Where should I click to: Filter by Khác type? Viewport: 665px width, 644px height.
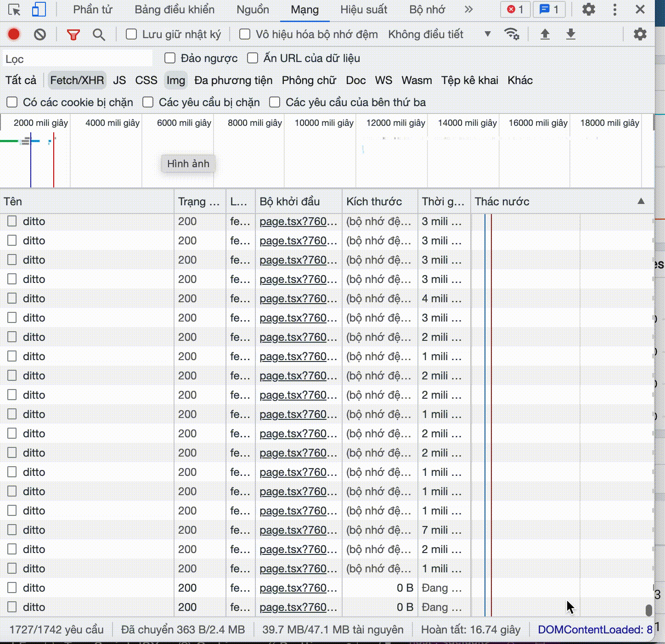click(x=520, y=80)
